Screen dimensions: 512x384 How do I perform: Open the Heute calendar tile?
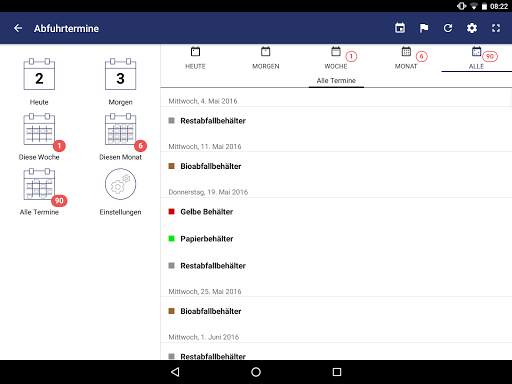coord(39,82)
